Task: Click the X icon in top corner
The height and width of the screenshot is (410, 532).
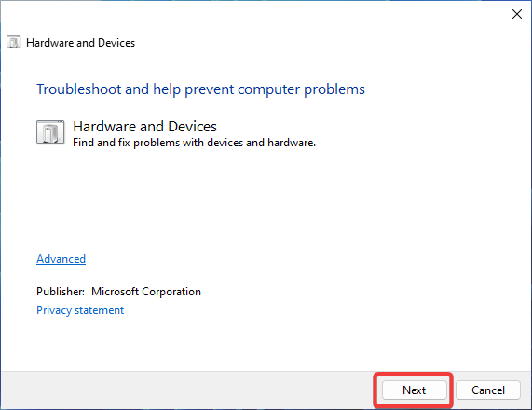Action: 517,14
